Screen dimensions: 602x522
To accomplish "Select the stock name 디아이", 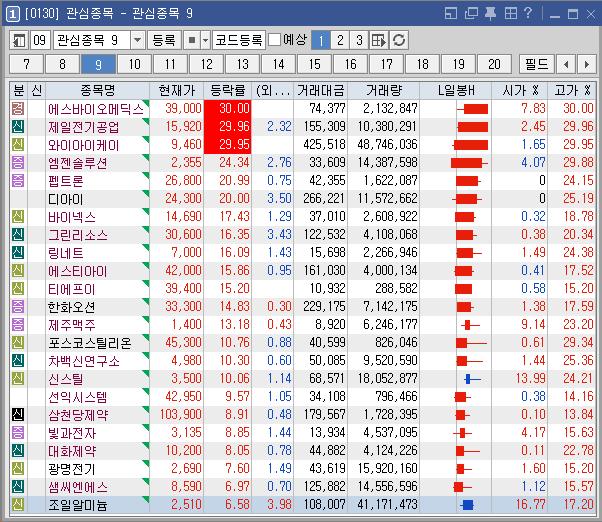I will [x=65, y=199].
